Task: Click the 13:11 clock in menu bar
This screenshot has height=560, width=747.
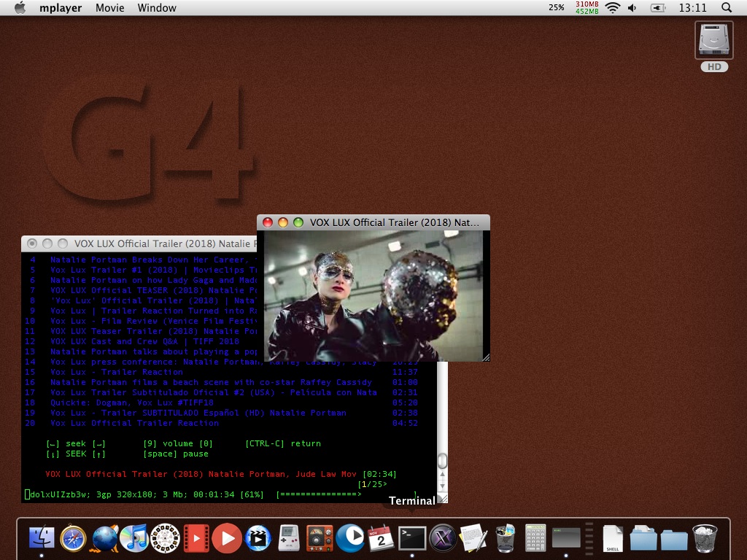Action: point(693,7)
